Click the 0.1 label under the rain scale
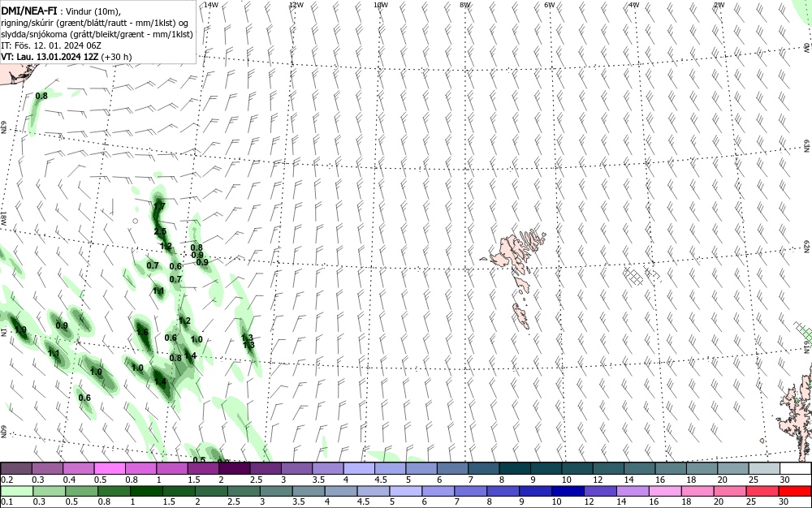Viewport: 812px width, 508px height. point(6,502)
